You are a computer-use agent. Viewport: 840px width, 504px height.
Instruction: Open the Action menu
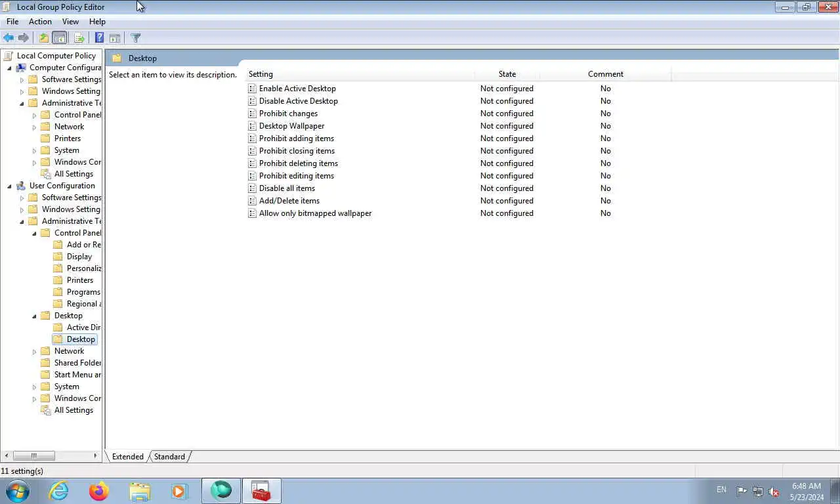pyautogui.click(x=40, y=22)
